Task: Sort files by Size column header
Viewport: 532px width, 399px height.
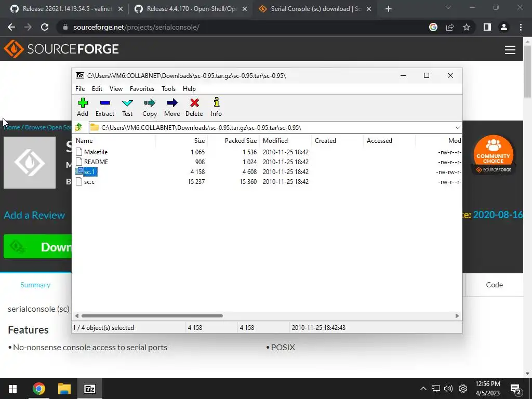Action: tap(182, 140)
